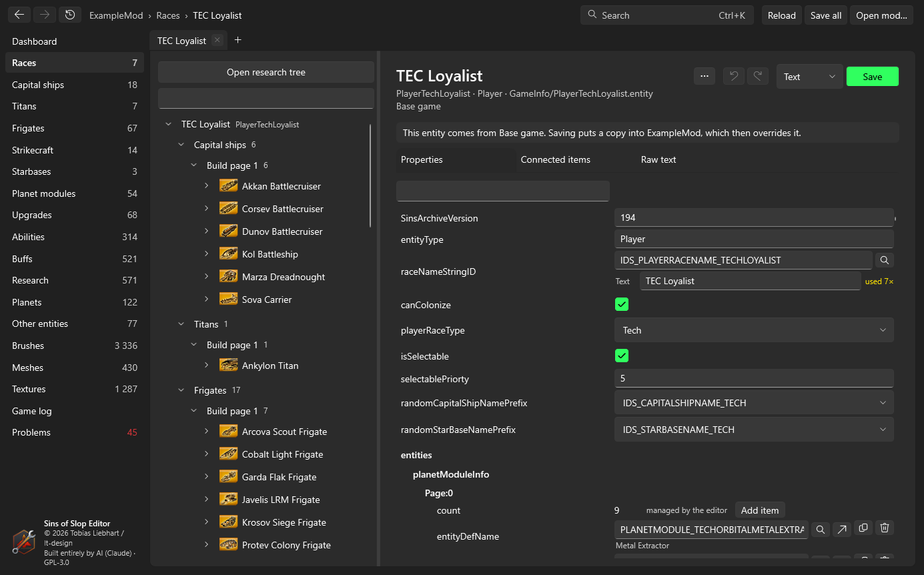
Task: Open the randomCapitalShipNamePrefix dropdown
Action: coord(754,403)
